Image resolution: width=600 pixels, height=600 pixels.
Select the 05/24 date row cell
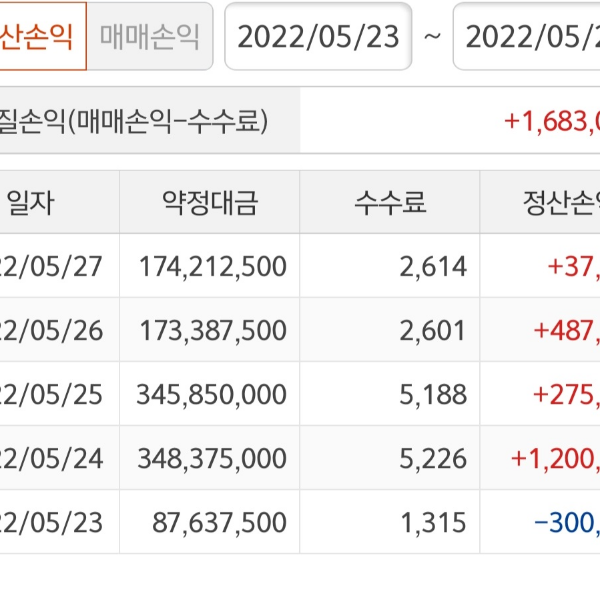point(55,458)
